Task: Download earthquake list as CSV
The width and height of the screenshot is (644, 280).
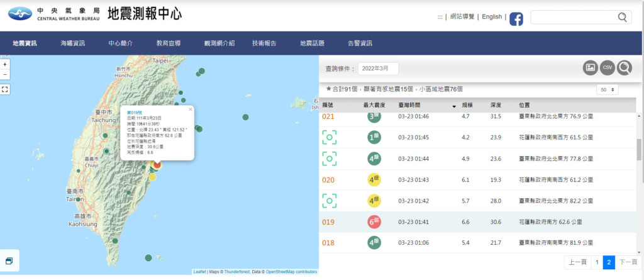Action: pos(608,68)
